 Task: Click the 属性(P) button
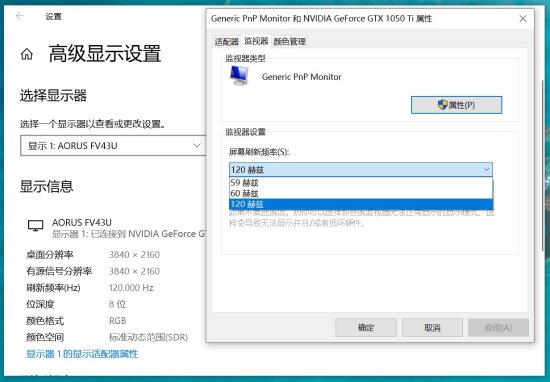point(456,105)
